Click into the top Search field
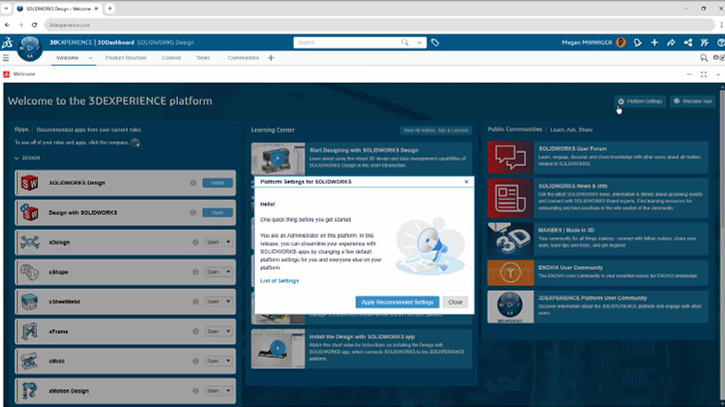 (x=347, y=43)
